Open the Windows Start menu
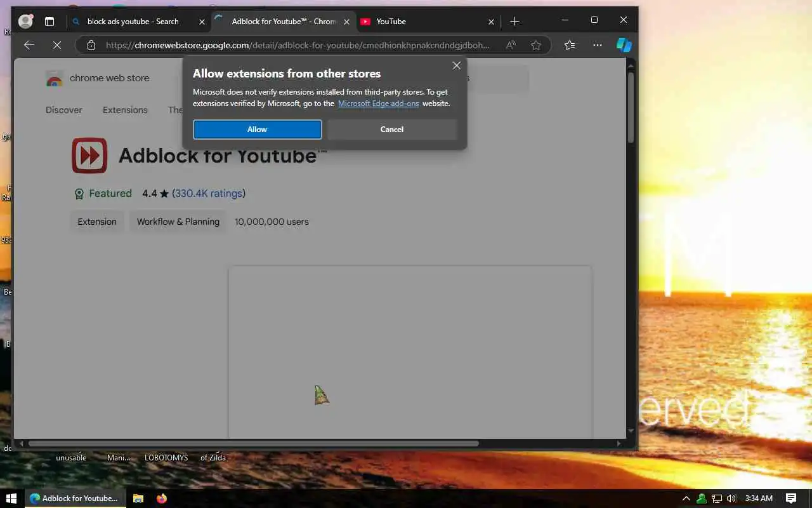 [11, 498]
